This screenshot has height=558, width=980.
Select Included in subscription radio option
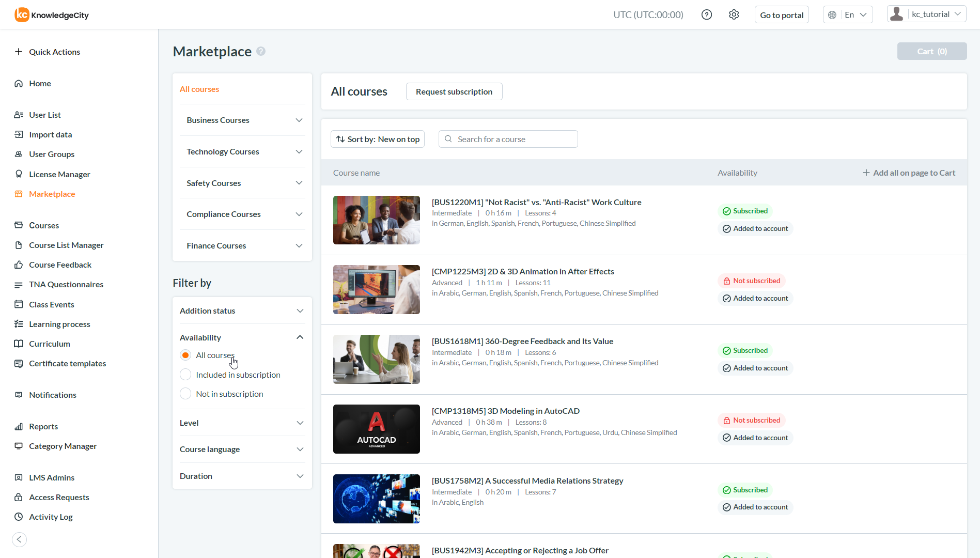tap(185, 375)
